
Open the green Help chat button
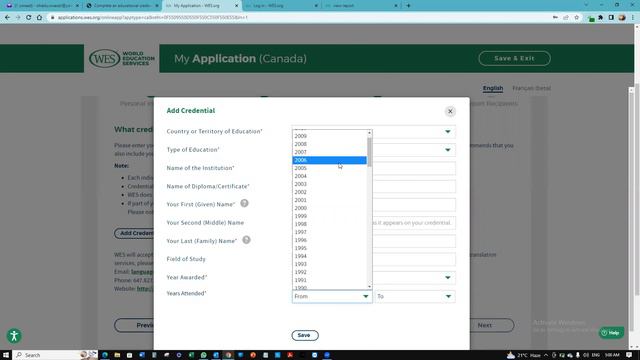point(611,333)
